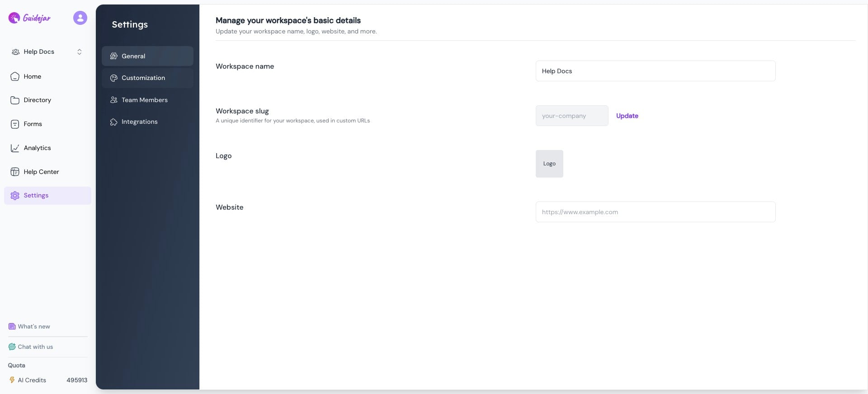The width and height of the screenshot is (868, 394).
Task: Click the Logo upload placeholder
Action: 549,164
